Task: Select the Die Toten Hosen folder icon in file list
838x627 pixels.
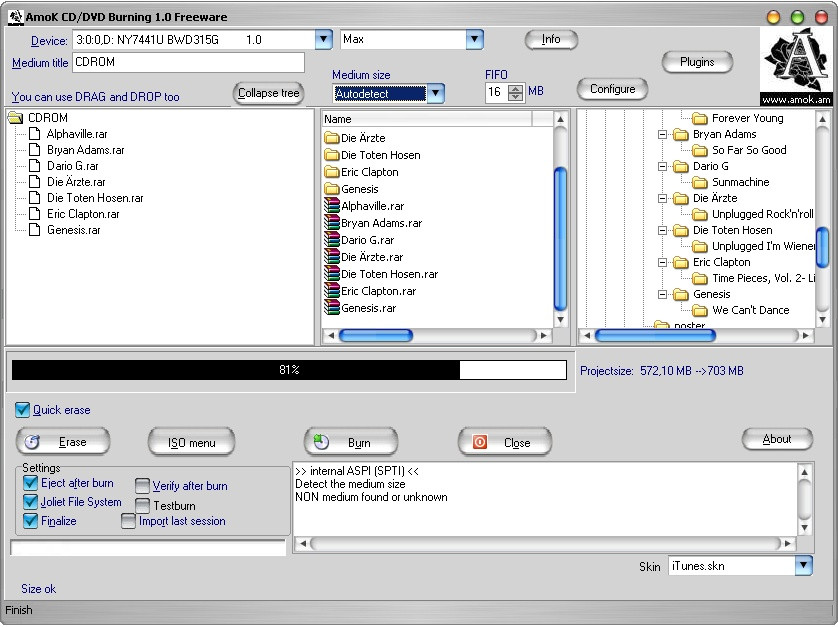Action: 332,155
